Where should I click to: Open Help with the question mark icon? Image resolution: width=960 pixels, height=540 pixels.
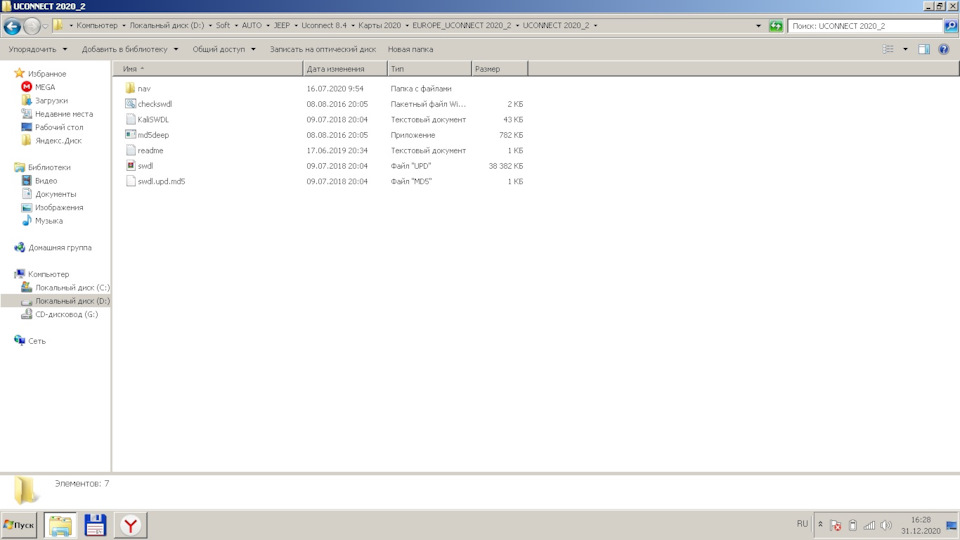943,49
